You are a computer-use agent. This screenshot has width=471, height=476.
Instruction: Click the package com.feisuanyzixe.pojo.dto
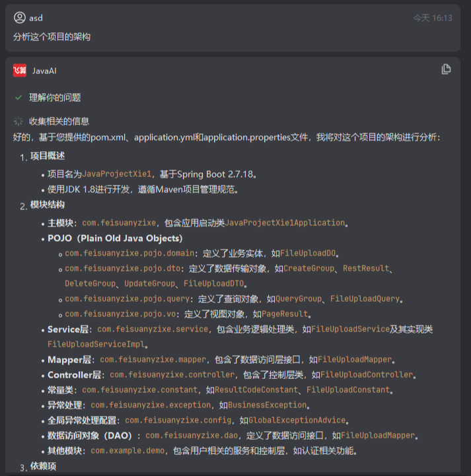coord(123,268)
